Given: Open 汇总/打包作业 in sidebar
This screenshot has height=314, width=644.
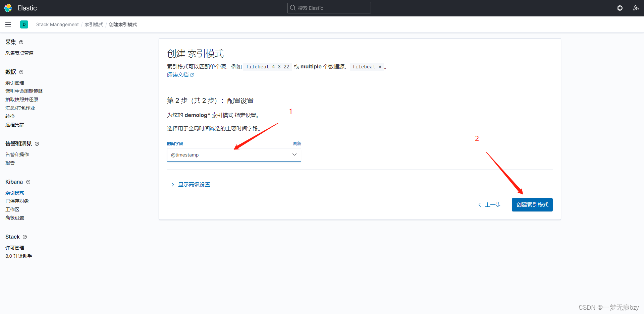Looking at the screenshot, I should pos(20,108).
